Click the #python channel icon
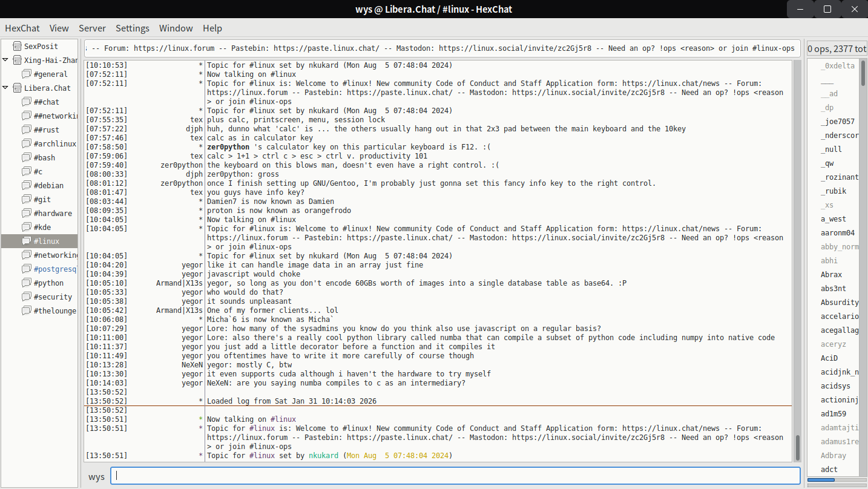The image size is (868, 489). [27, 283]
